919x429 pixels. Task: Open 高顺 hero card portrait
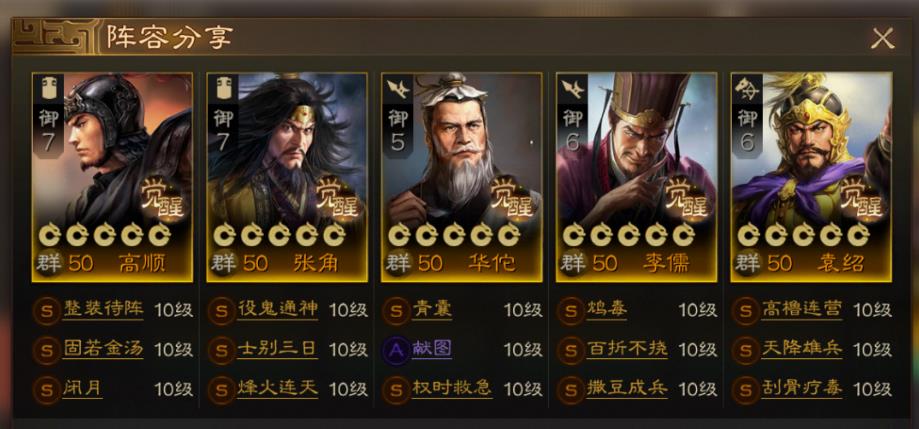[112, 177]
